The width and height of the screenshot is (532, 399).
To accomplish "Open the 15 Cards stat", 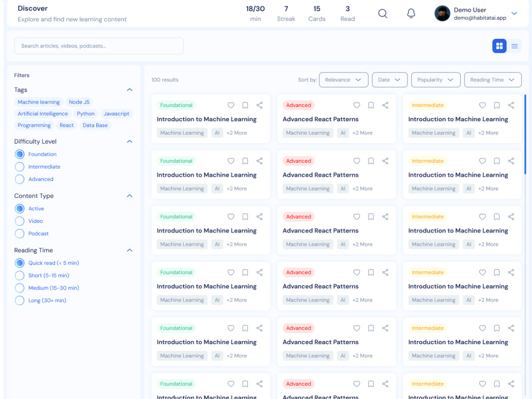I will click(317, 14).
